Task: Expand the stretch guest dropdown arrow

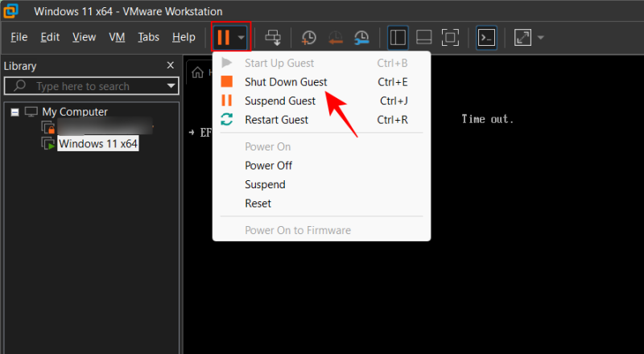Action: [541, 38]
